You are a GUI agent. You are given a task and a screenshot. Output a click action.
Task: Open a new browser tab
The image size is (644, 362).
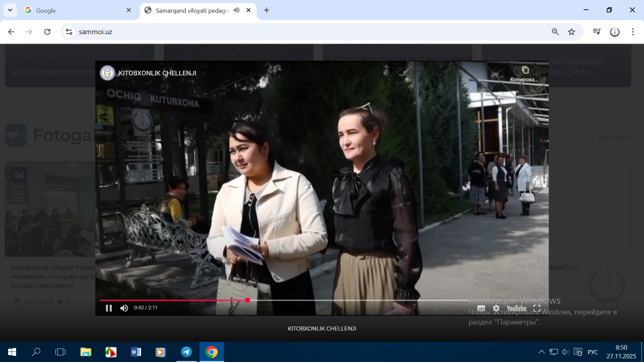tap(267, 10)
